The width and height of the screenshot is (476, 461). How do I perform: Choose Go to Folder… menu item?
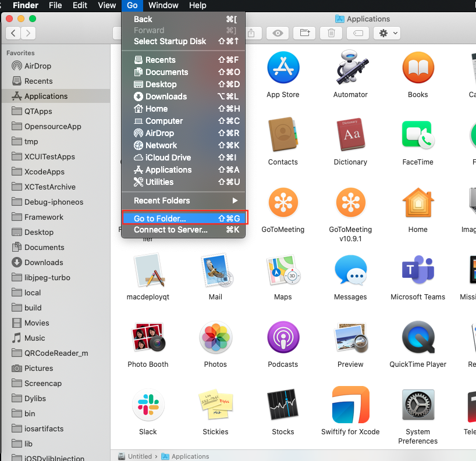pyautogui.click(x=183, y=219)
